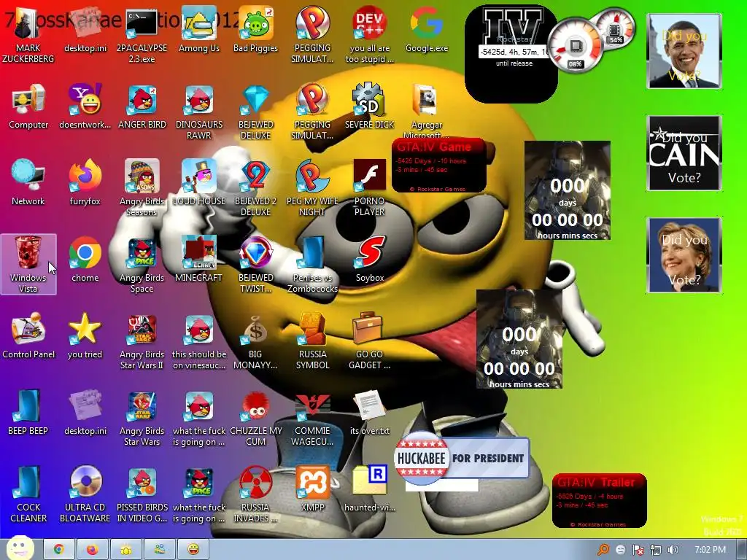747x560 pixels.
Task: Click the GTA:IV Trailer countdown gadget
Action: point(600,500)
